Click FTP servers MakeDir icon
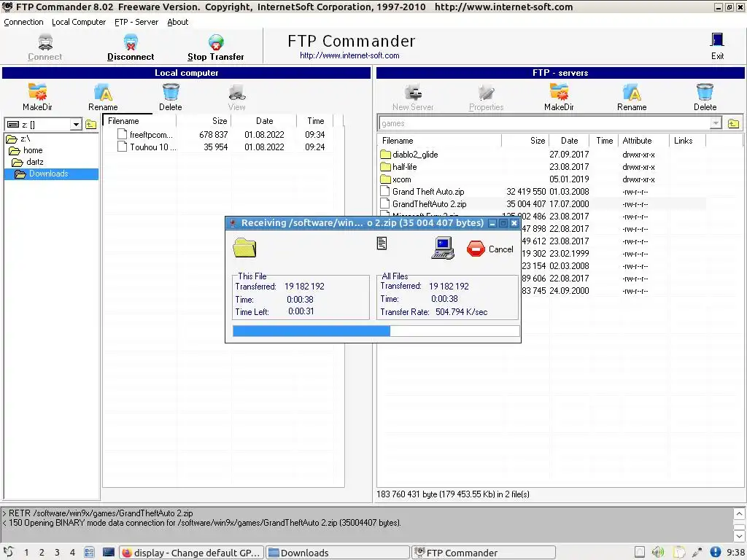This screenshot has height=560, width=747. point(559,92)
